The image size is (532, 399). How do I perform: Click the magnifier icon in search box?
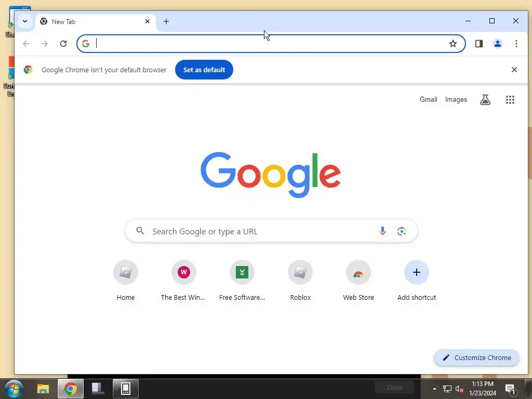(x=140, y=231)
